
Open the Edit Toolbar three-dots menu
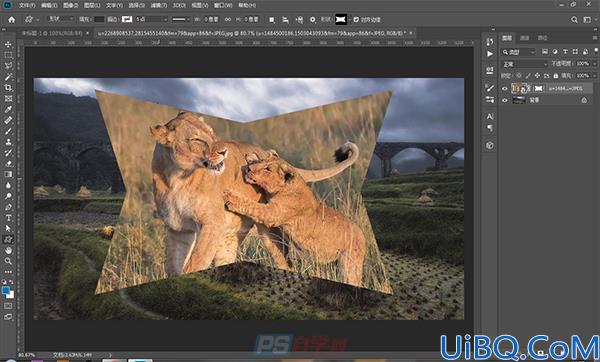click(x=8, y=272)
